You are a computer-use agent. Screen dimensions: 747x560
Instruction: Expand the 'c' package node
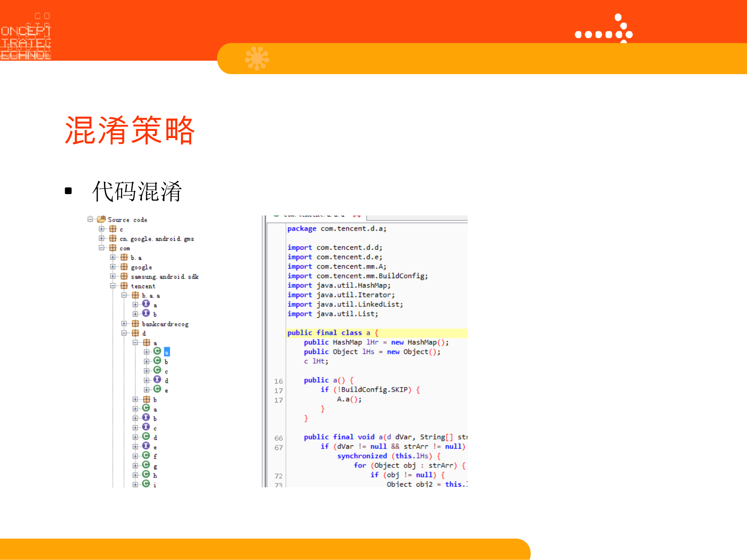[101, 228]
